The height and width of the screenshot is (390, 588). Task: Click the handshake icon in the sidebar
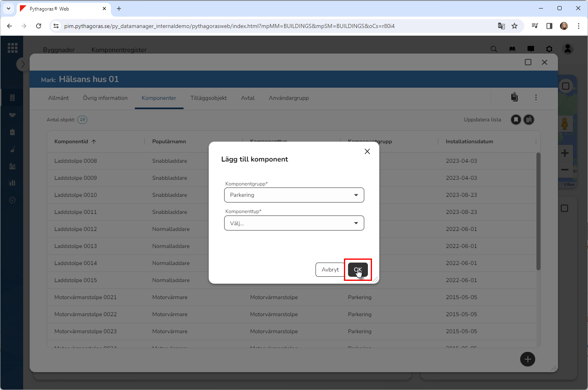pos(12,115)
